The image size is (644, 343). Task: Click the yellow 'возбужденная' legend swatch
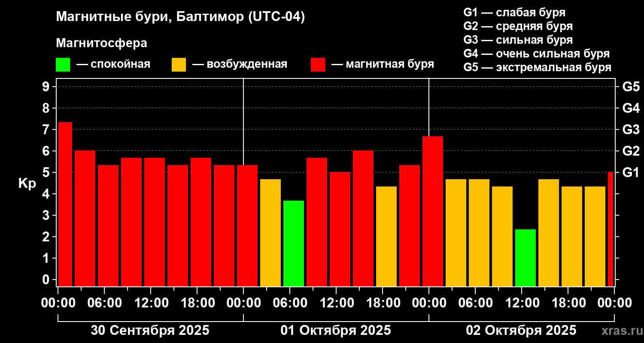coord(179,65)
